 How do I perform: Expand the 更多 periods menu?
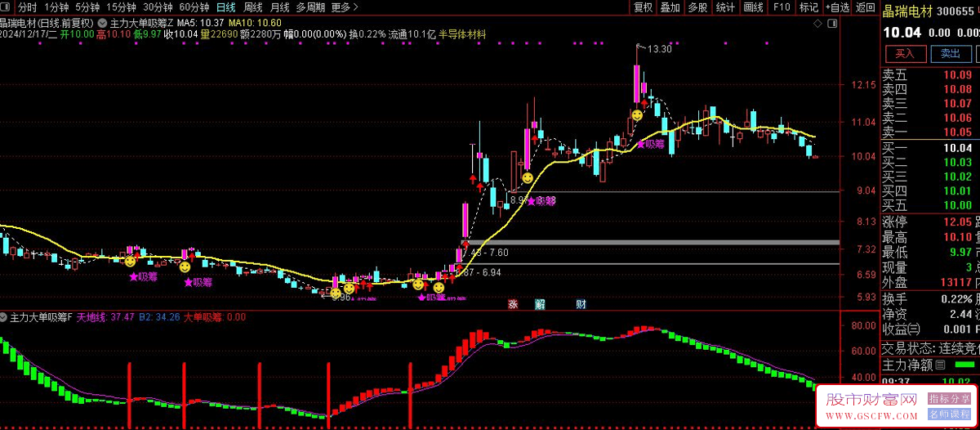[x=345, y=7]
